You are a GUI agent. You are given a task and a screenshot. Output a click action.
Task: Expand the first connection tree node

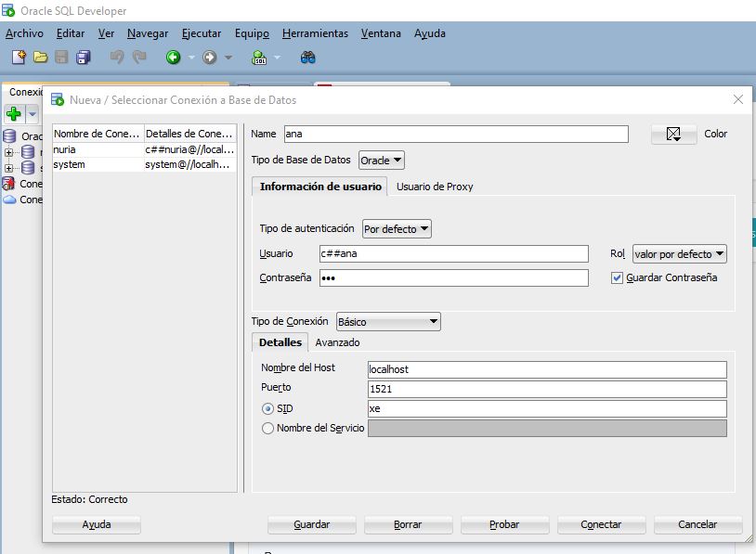pyautogui.click(x=8, y=152)
